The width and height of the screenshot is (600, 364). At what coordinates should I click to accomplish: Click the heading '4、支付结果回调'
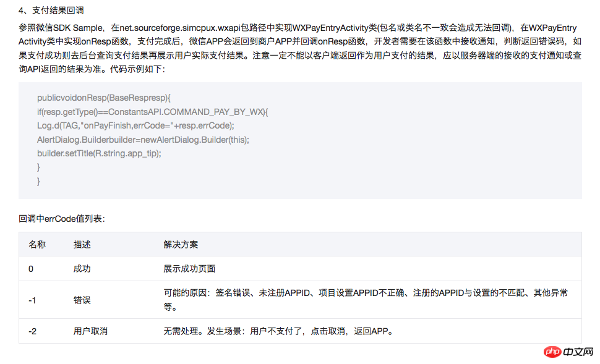coord(51,11)
